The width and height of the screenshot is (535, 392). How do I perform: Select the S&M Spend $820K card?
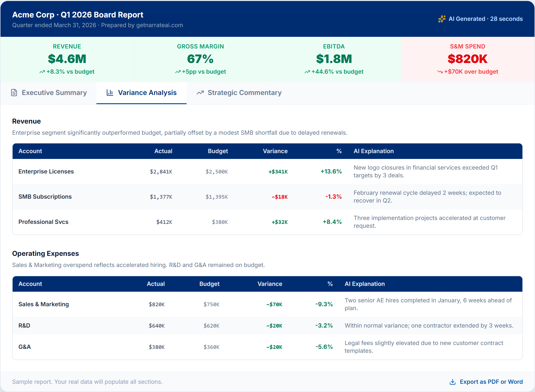tap(468, 59)
